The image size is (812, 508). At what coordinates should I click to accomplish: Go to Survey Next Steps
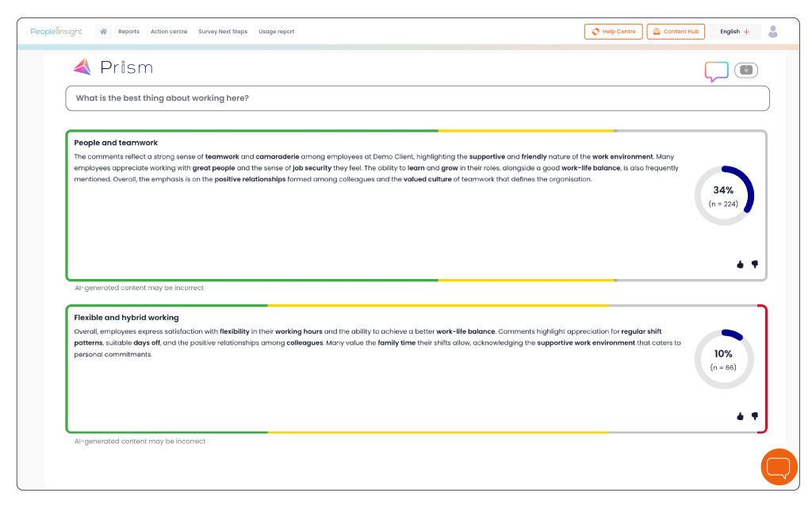pyautogui.click(x=223, y=32)
